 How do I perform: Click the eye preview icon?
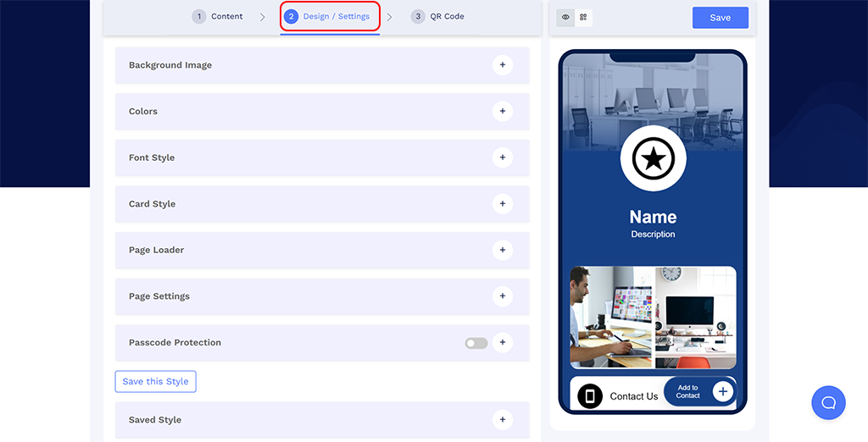(565, 17)
